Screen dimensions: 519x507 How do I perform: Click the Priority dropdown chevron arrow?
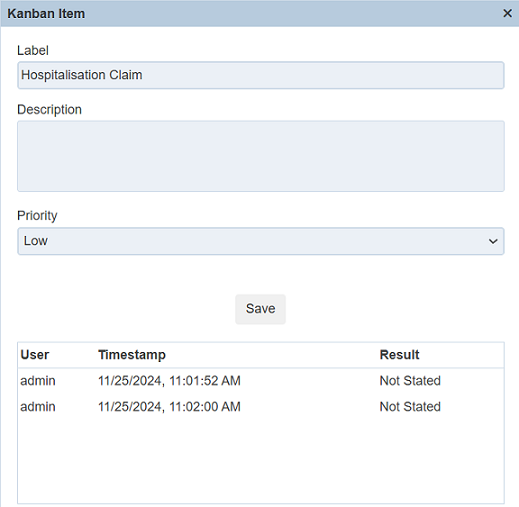tap(493, 241)
